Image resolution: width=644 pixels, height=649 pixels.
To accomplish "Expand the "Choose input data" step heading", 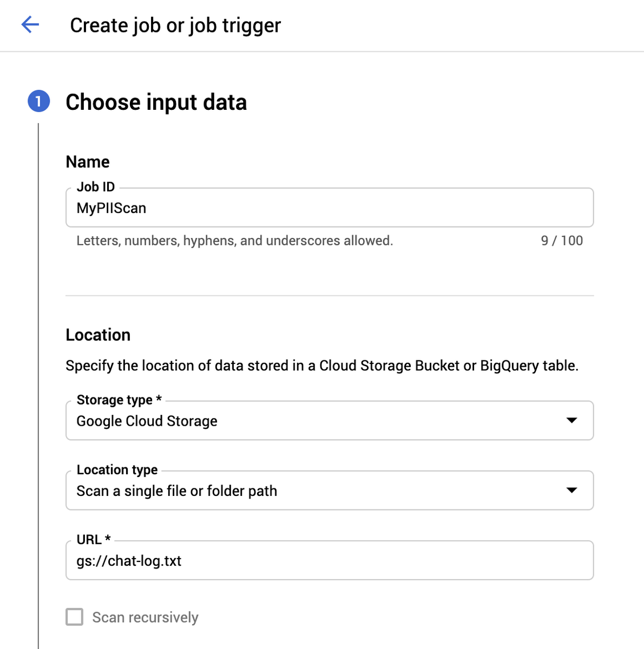I will (156, 102).
